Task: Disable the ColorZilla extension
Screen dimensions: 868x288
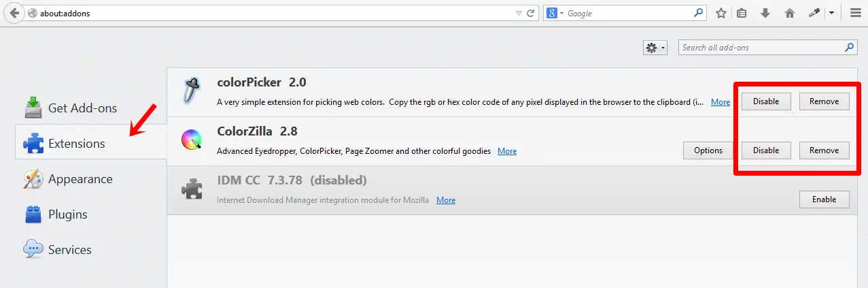Action: (766, 150)
